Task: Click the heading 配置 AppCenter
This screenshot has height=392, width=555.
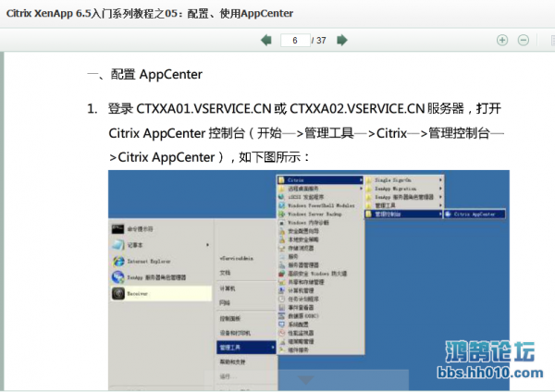Action: 156,75
